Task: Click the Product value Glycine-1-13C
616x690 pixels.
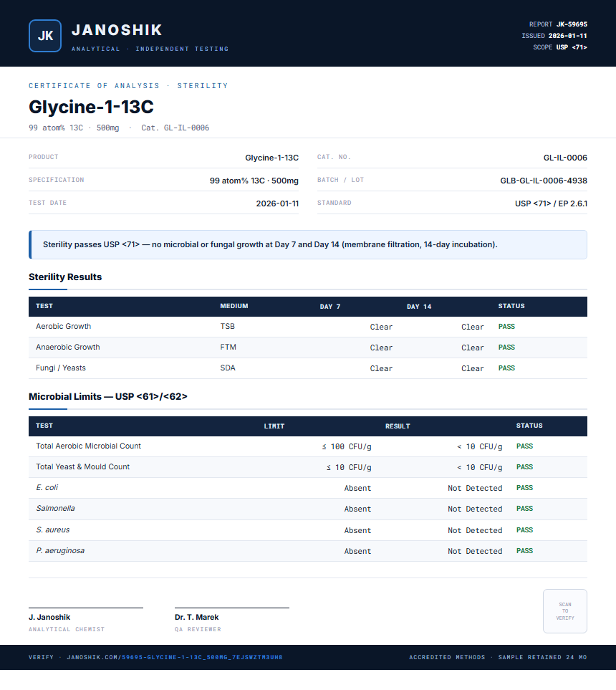Action: click(x=272, y=158)
